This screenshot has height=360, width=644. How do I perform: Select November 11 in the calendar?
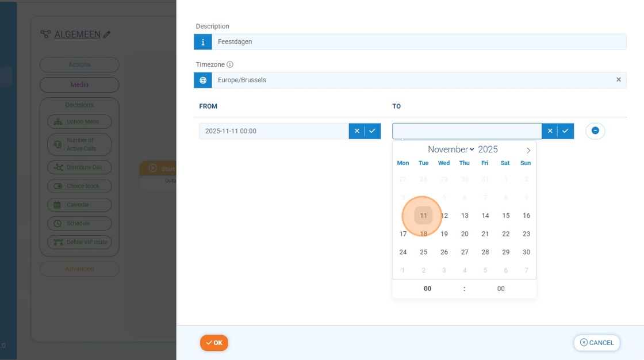[424, 216]
